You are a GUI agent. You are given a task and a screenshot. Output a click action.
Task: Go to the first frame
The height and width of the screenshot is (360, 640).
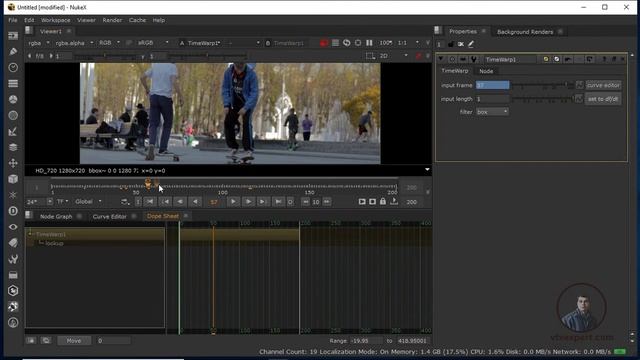[150, 202]
